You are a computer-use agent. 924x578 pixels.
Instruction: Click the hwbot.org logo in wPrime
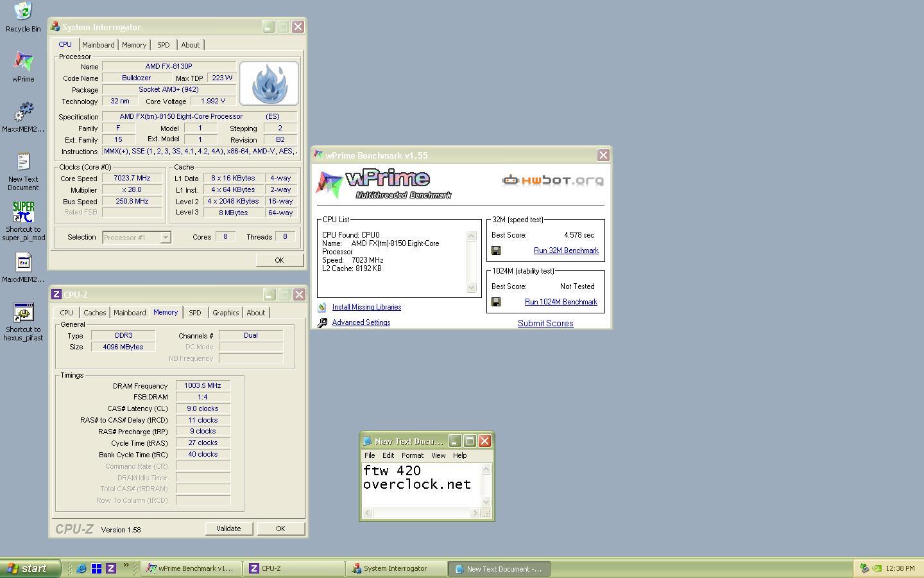552,180
